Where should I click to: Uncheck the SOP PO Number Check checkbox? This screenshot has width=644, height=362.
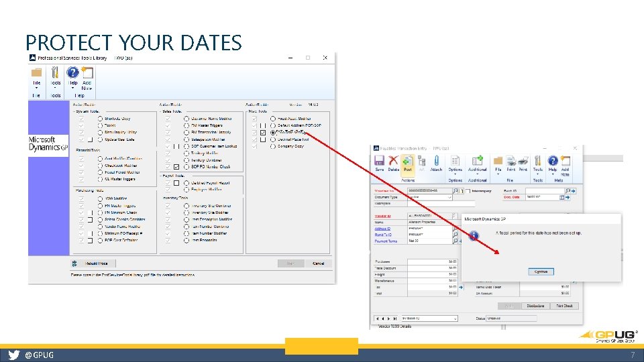point(176,167)
